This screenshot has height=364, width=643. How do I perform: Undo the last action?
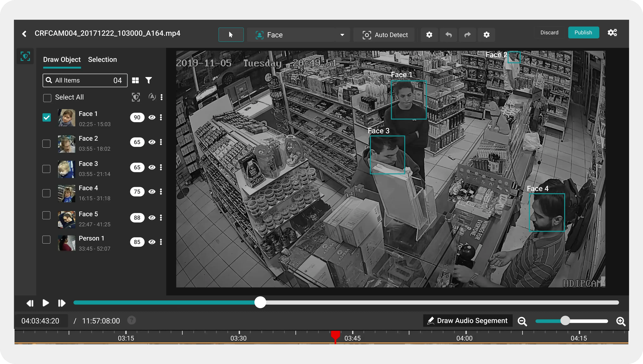point(448,35)
